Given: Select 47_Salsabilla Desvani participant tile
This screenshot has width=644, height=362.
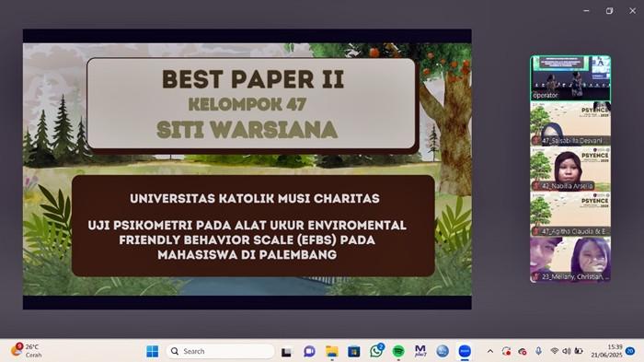Looking at the screenshot, I should click(570, 123).
